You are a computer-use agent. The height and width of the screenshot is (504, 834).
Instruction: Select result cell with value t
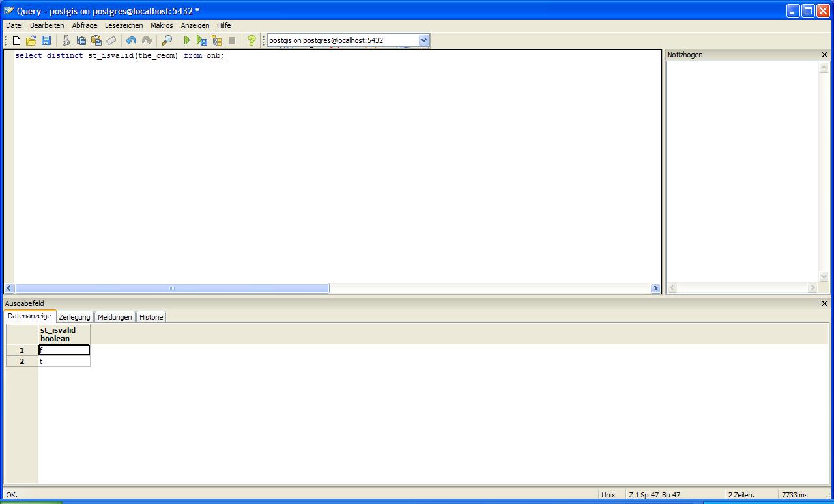[x=64, y=361]
